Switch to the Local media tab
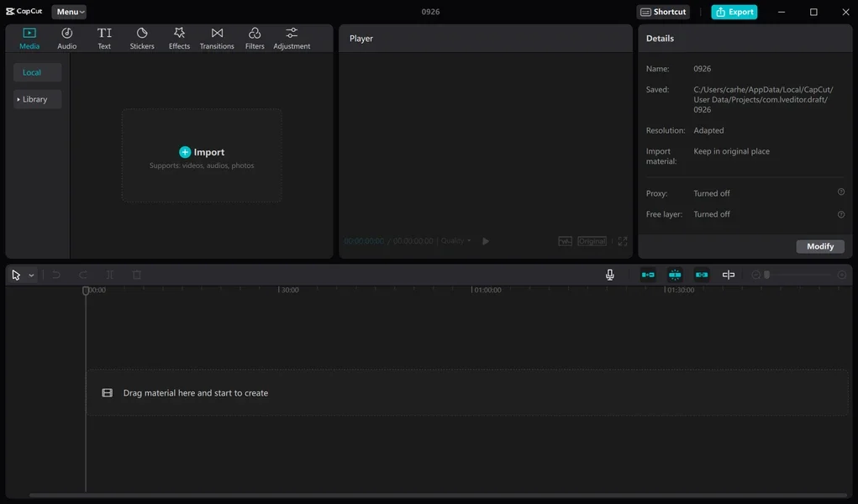 click(x=35, y=71)
